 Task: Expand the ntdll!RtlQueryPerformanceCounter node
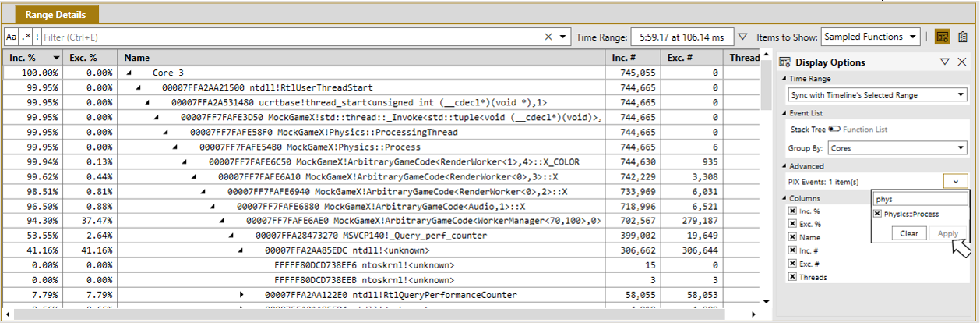coord(241,295)
